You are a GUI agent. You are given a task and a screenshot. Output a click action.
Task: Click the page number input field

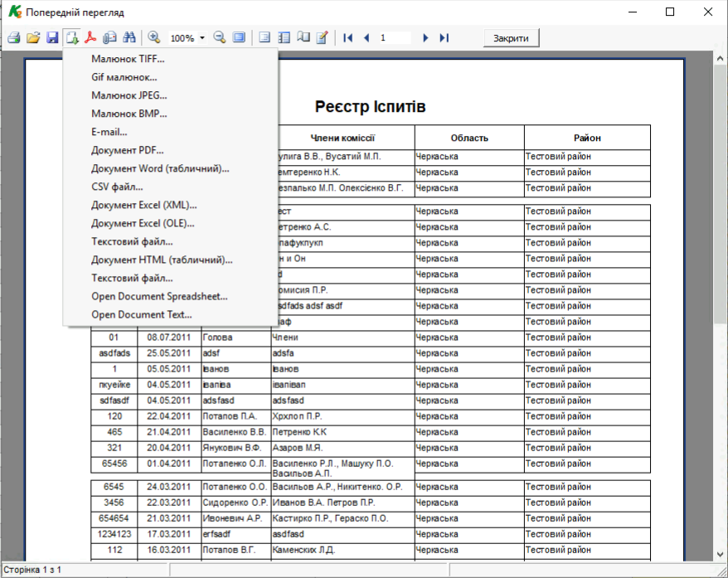(x=395, y=37)
